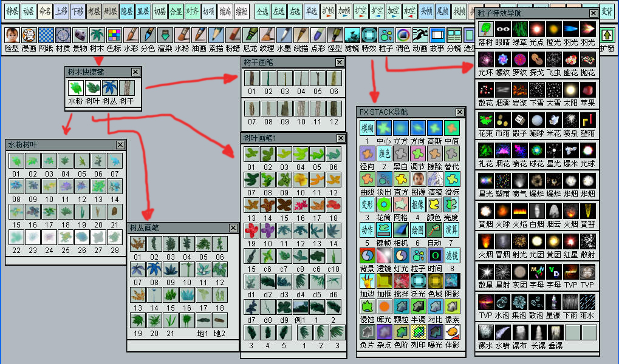Pick the 素描 sketch pencil icon
Screen dimensions: 619x364
216,36
